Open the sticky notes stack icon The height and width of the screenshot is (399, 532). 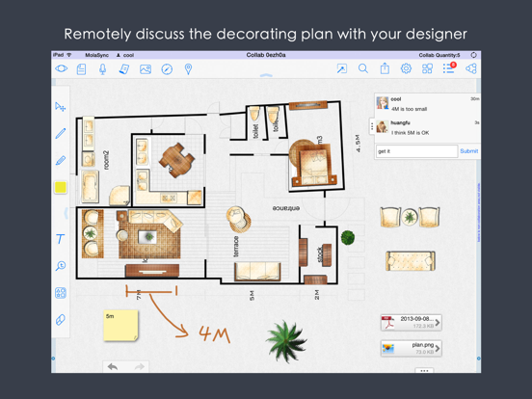tap(123, 69)
